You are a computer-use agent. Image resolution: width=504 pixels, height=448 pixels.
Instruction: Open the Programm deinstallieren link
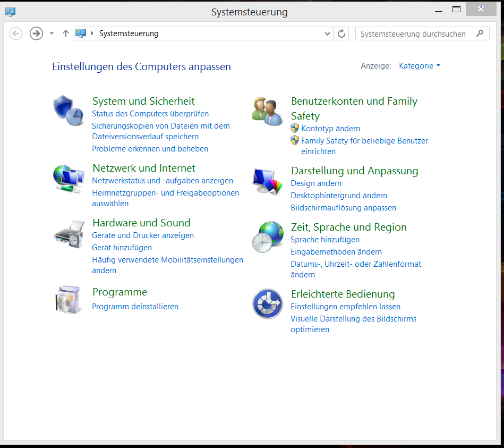(x=135, y=307)
